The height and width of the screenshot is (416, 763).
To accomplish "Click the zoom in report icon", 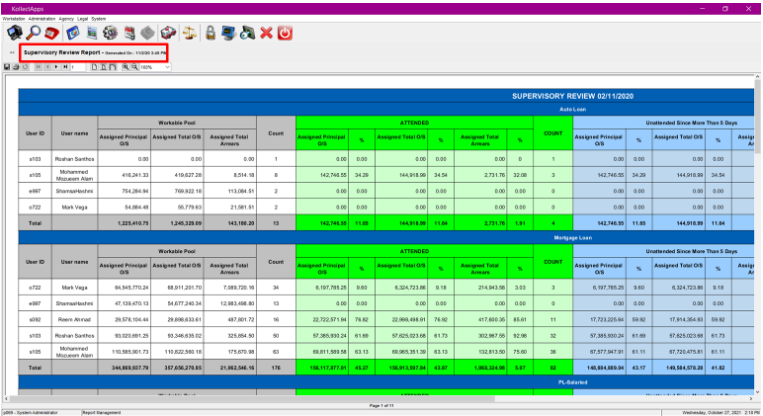I will click(126, 67).
